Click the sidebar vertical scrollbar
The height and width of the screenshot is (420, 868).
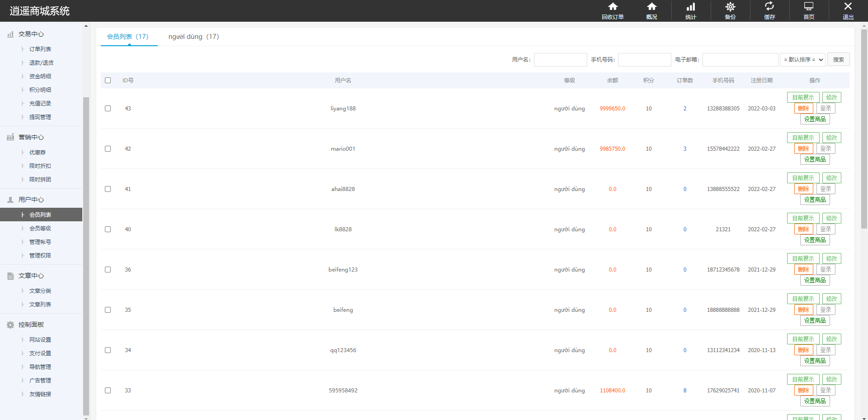(86, 253)
